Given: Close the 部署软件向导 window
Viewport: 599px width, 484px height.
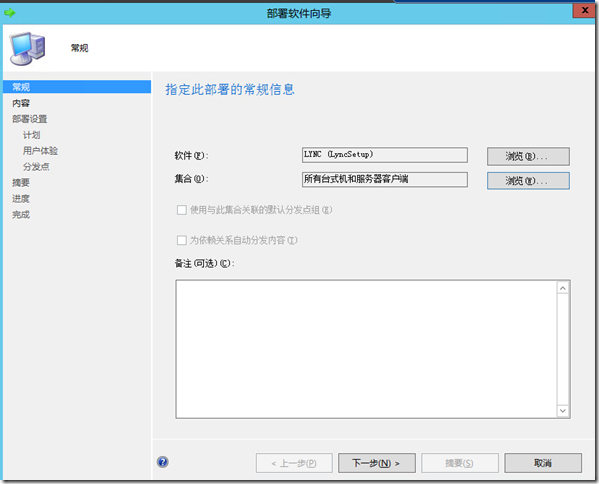Looking at the screenshot, I should [584, 10].
